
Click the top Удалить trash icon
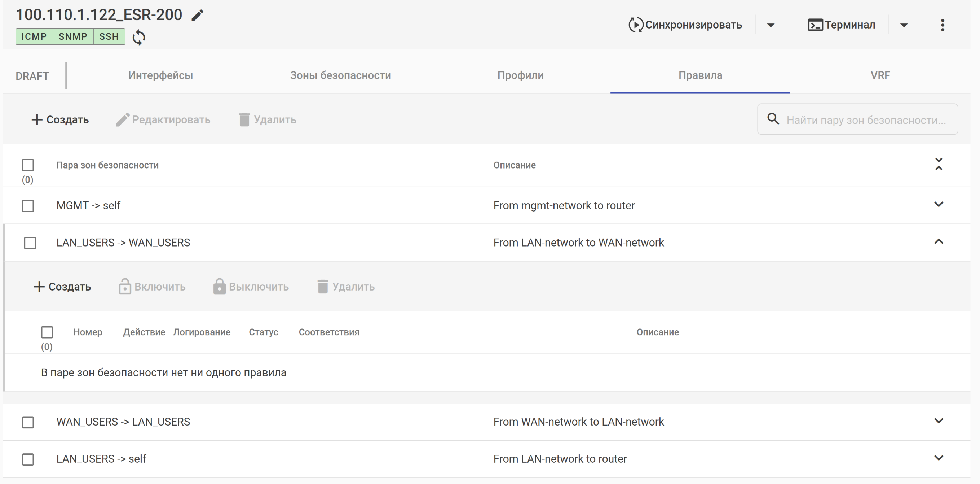pos(244,119)
